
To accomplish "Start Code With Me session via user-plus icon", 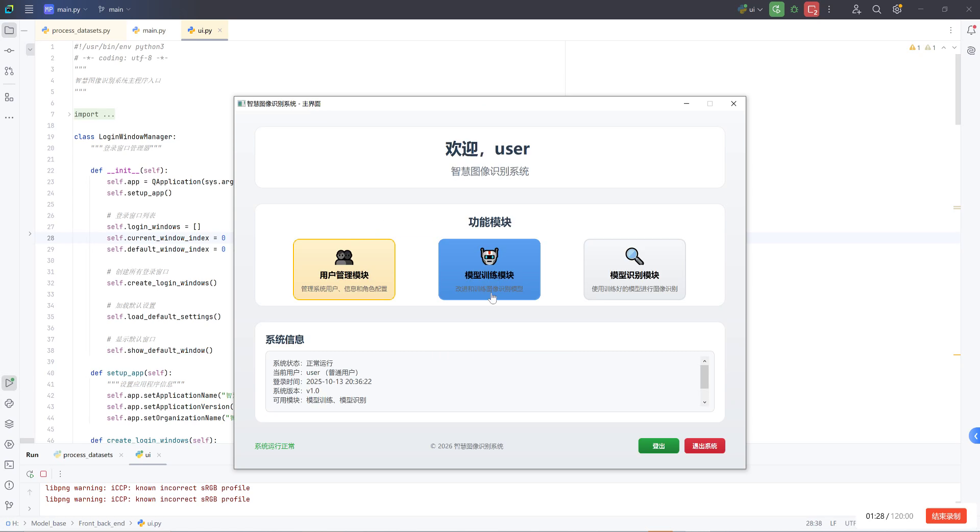I will [x=856, y=9].
